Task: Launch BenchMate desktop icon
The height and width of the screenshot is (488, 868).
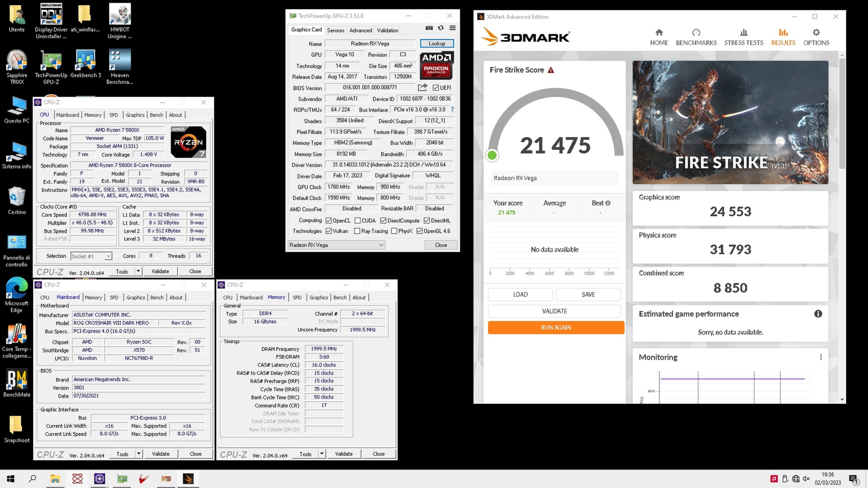Action: pos(17,383)
